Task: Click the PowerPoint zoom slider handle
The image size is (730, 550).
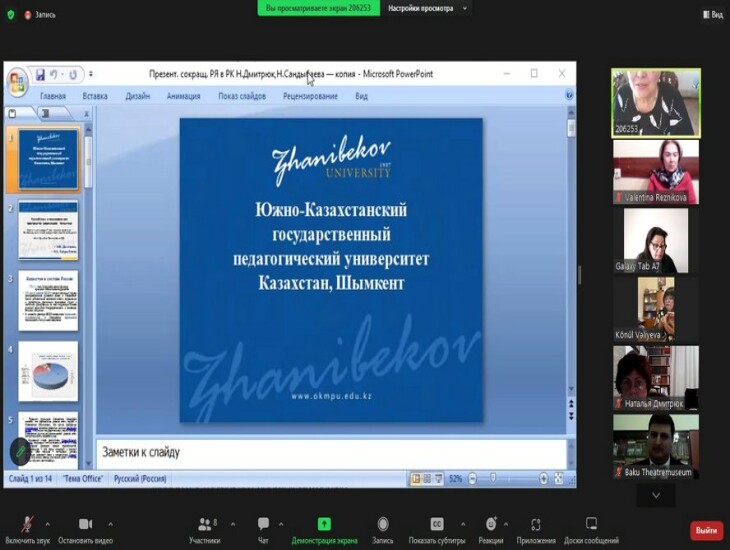Action: pyautogui.click(x=493, y=478)
